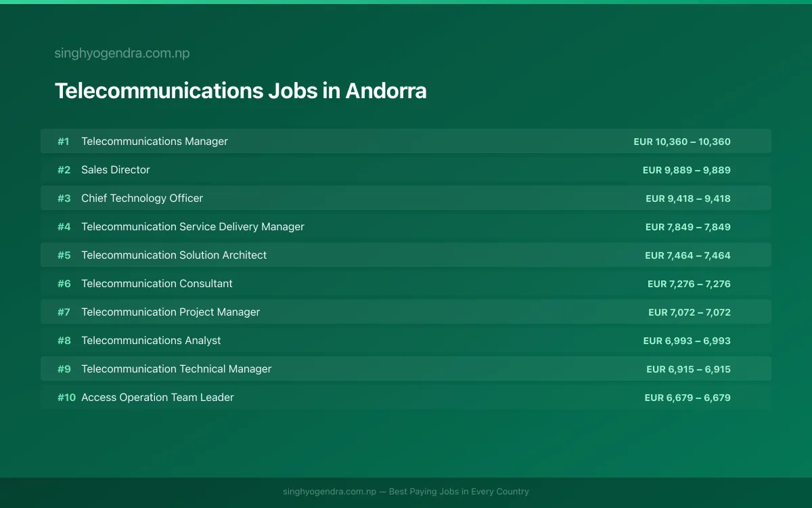Screen dimensions: 812x508
Task: Select Telecommunication Project Manager title
Action: (x=171, y=312)
